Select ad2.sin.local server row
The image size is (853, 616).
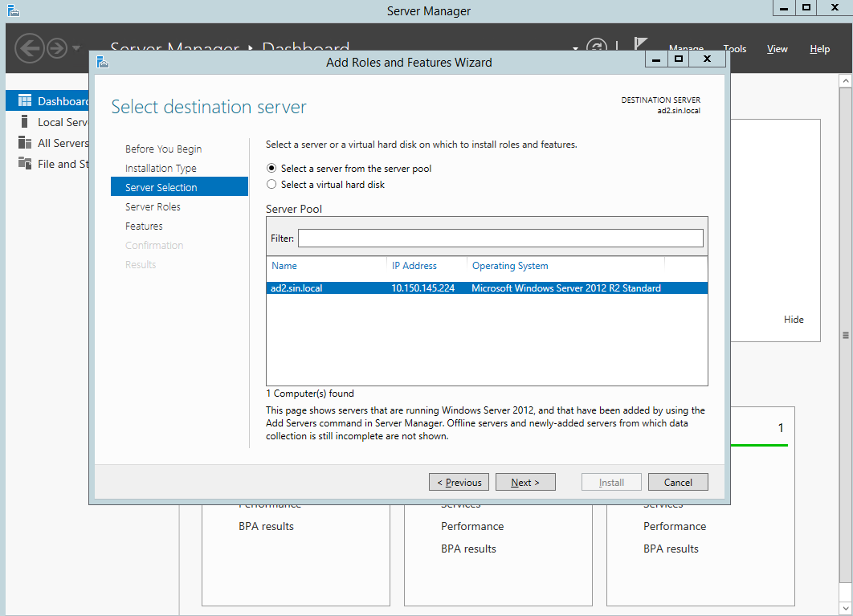click(487, 288)
